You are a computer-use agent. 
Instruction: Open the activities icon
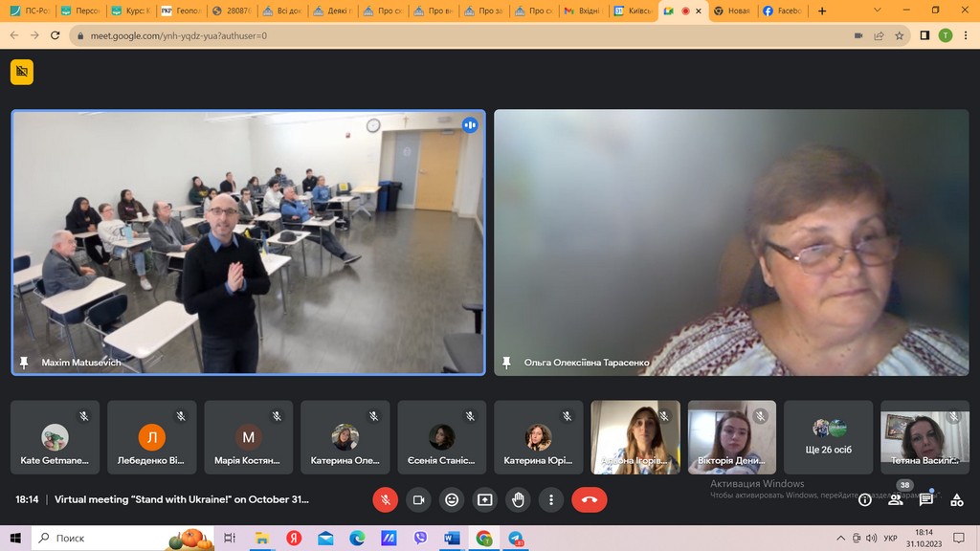(x=957, y=499)
